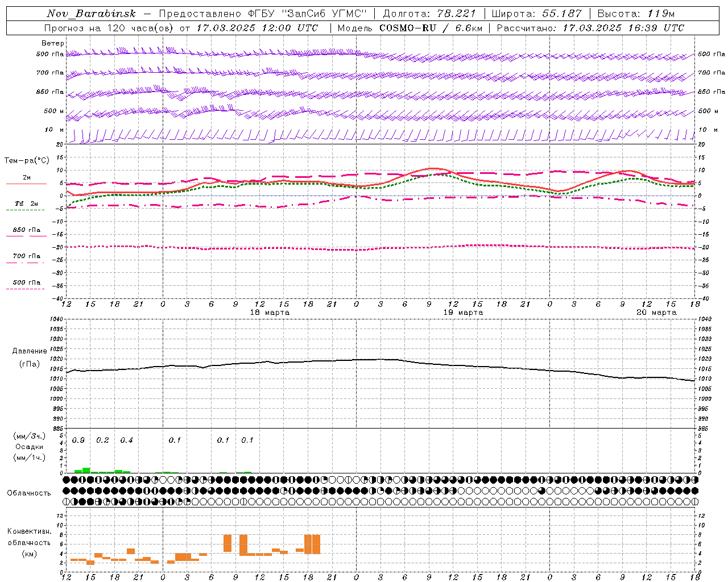Viewport: 728px width, 582px height.
Task: Click the Рассчитано 16:39 UTC timestamp
Action: coord(590,28)
